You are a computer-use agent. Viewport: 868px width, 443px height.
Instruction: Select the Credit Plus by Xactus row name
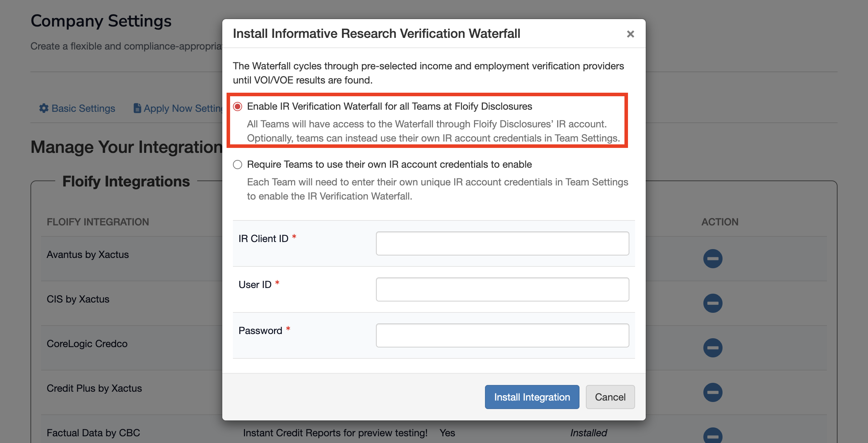94,389
